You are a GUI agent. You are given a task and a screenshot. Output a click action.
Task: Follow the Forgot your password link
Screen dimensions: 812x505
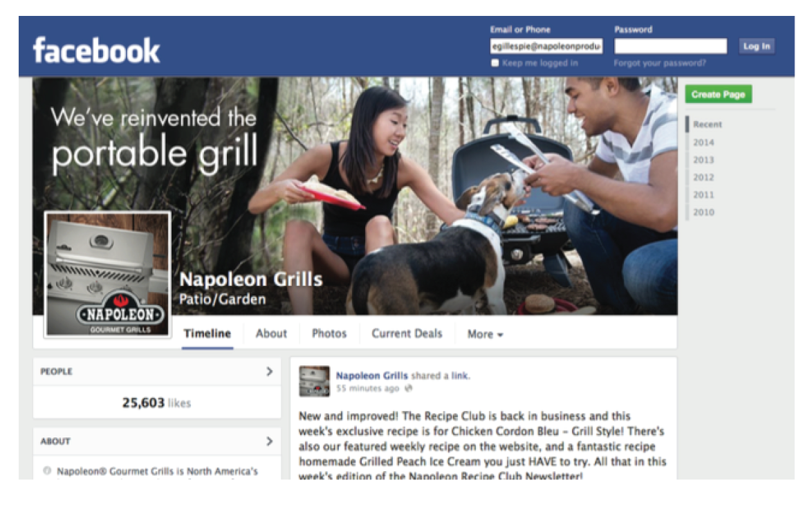pyautogui.click(x=660, y=63)
